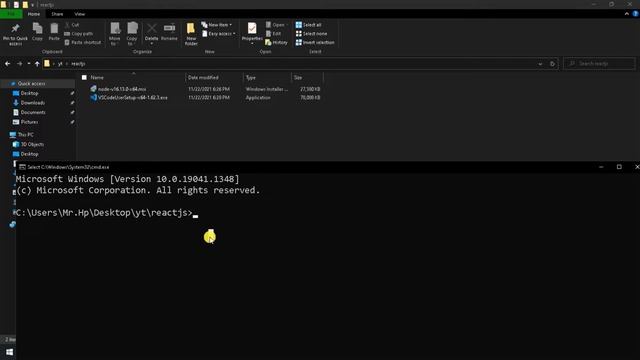Switch to the View tab
Viewport: 640px width, 360px height.
click(x=80, y=14)
